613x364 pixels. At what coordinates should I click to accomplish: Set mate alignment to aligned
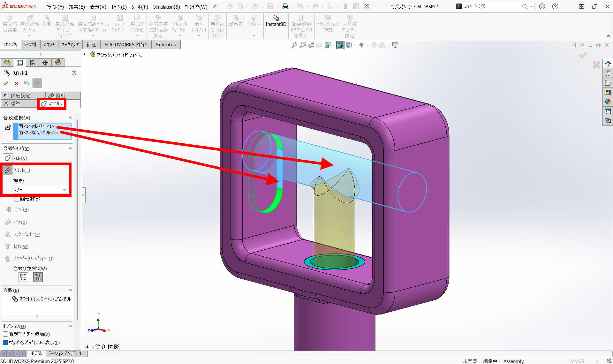coord(23,277)
